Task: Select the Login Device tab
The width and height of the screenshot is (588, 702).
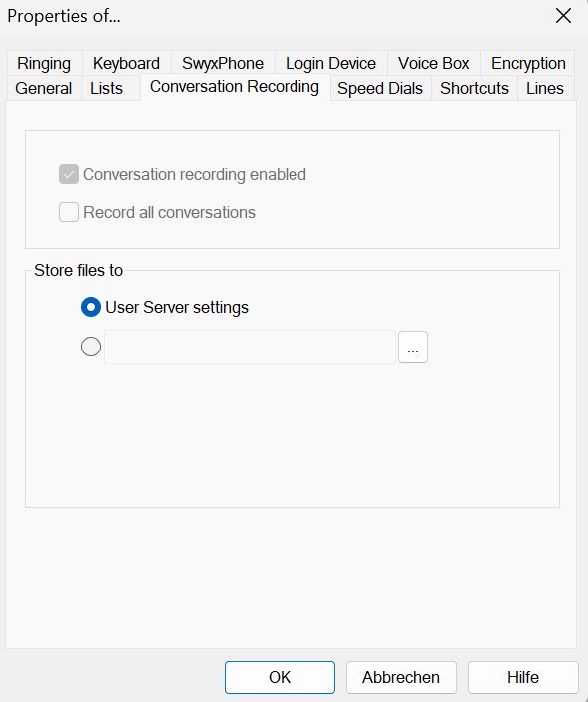Action: (x=330, y=63)
